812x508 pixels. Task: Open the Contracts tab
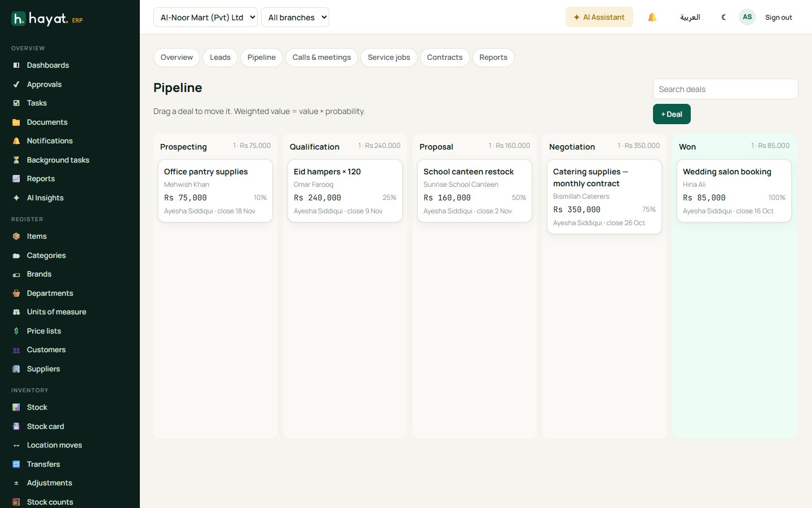coord(444,58)
